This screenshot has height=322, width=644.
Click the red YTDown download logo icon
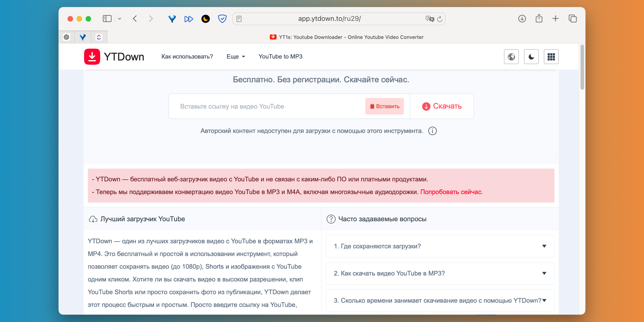pos(92,56)
